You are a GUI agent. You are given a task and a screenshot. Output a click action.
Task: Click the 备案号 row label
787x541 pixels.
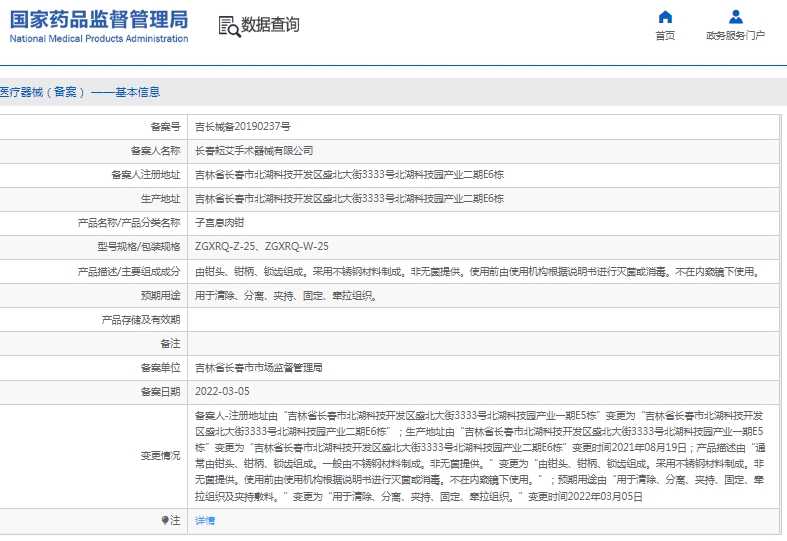[x=165, y=126]
